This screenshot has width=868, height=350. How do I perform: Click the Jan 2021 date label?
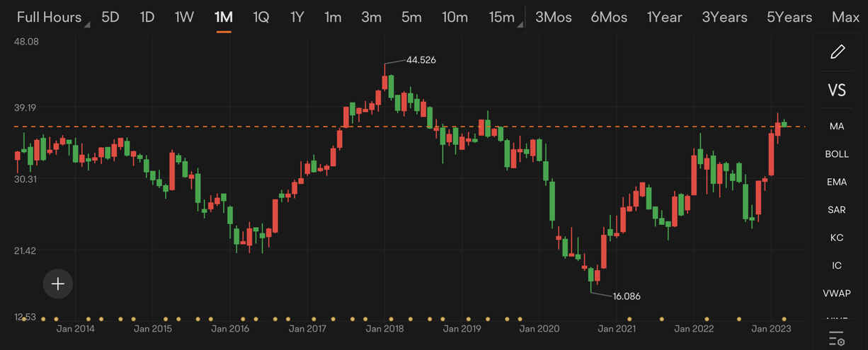(x=617, y=329)
